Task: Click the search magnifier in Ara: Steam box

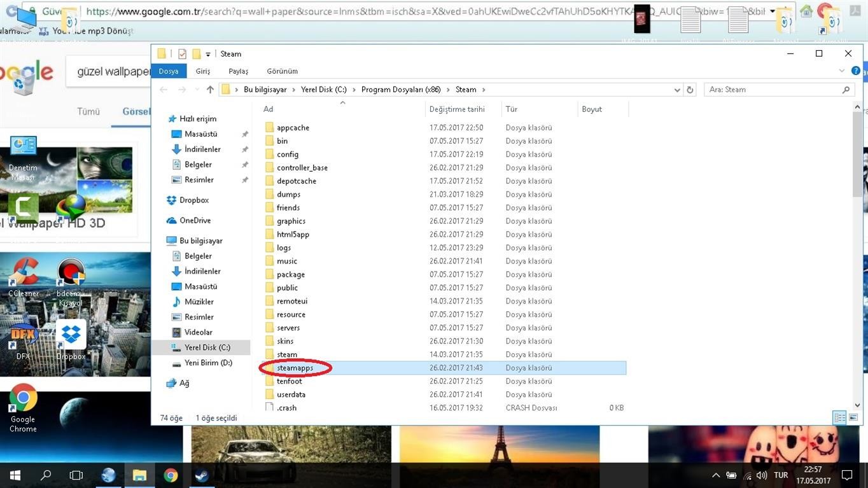Action: pos(846,90)
